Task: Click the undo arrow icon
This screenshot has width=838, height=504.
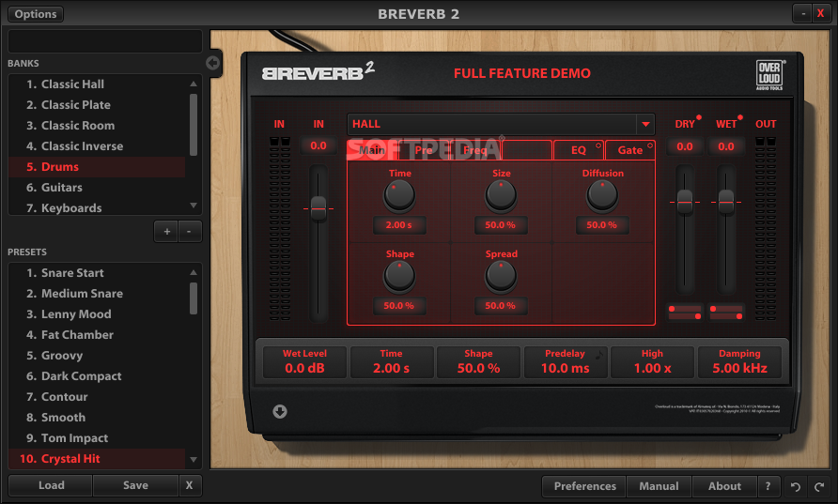Action: 795,486
